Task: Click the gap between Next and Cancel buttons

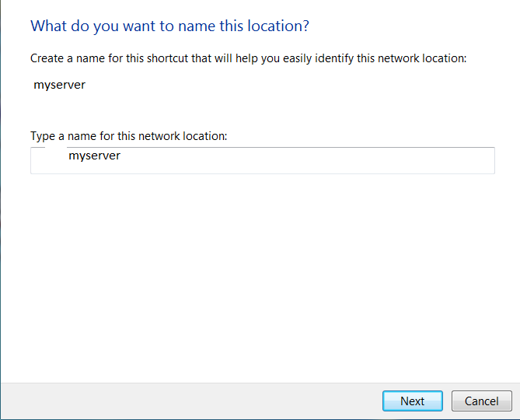Action: tap(448, 401)
